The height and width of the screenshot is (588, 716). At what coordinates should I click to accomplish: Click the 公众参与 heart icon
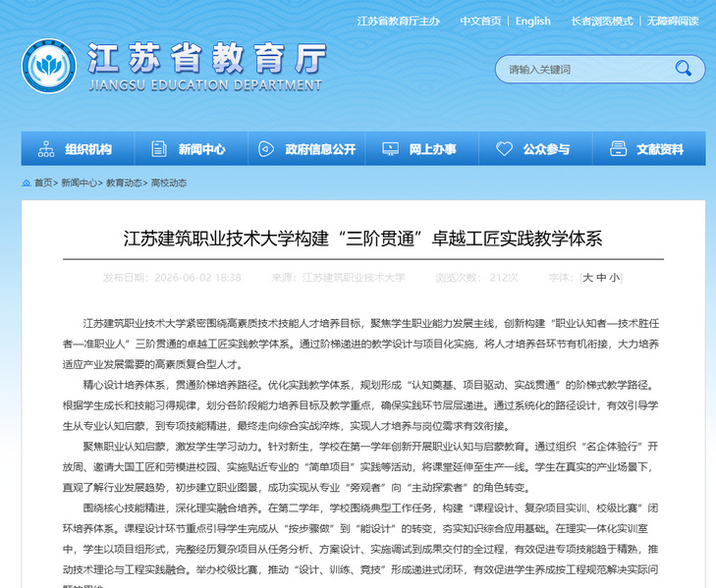504,149
